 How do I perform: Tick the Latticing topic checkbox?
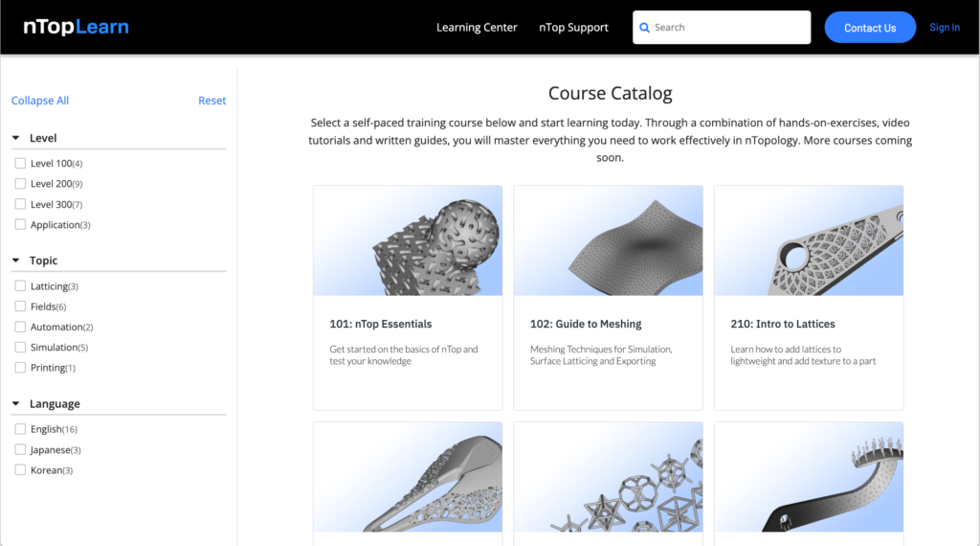click(20, 286)
